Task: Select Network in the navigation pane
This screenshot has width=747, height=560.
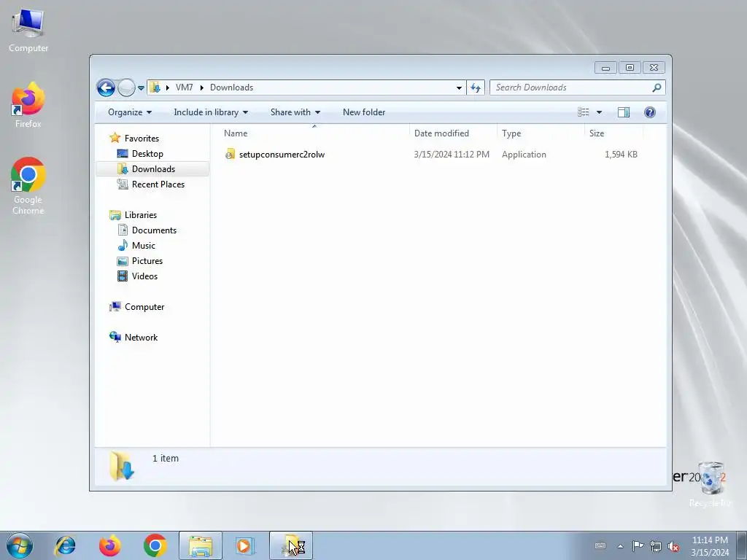Action: [x=141, y=337]
